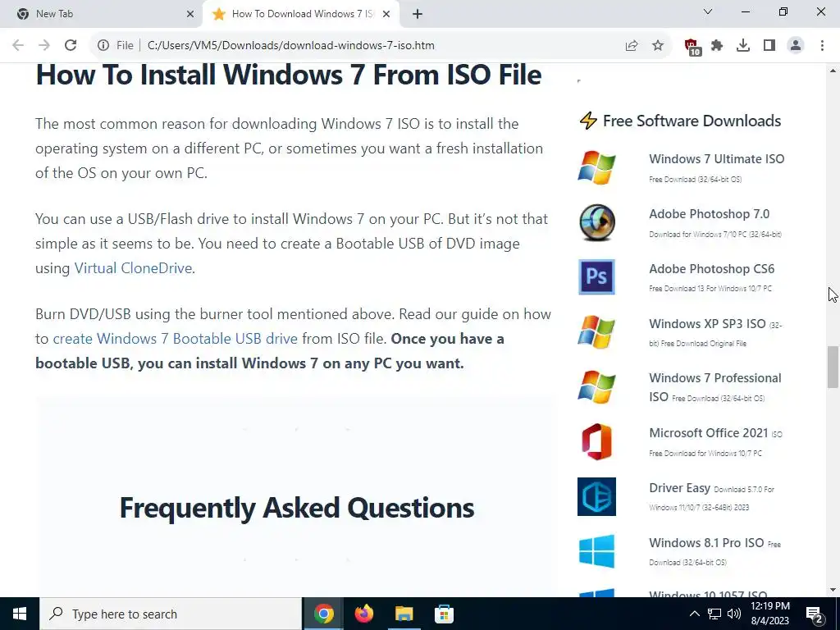Click the Windows 7 Ultimate ISO logo thumbnail
The width and height of the screenshot is (840, 630).
tap(597, 167)
